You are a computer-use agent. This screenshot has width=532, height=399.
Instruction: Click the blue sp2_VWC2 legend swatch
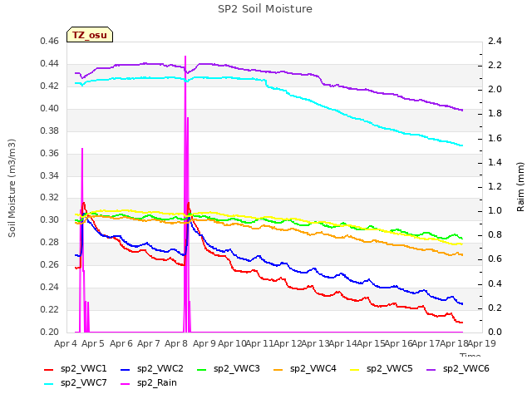[126, 369]
